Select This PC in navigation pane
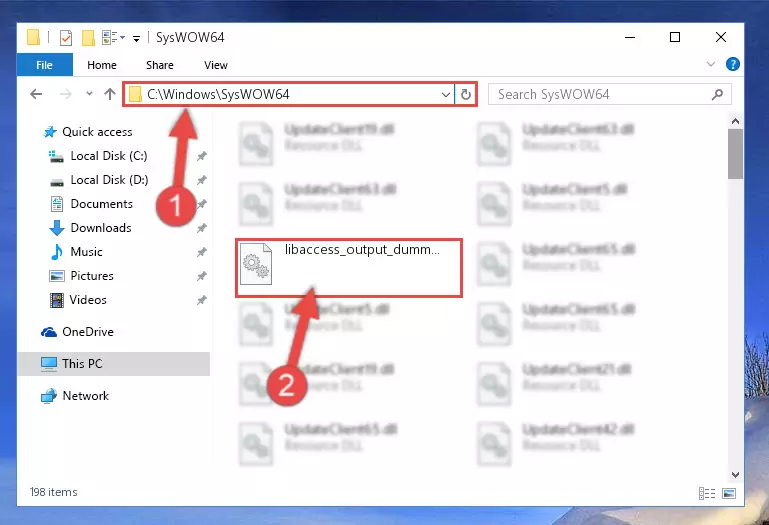 114,364
